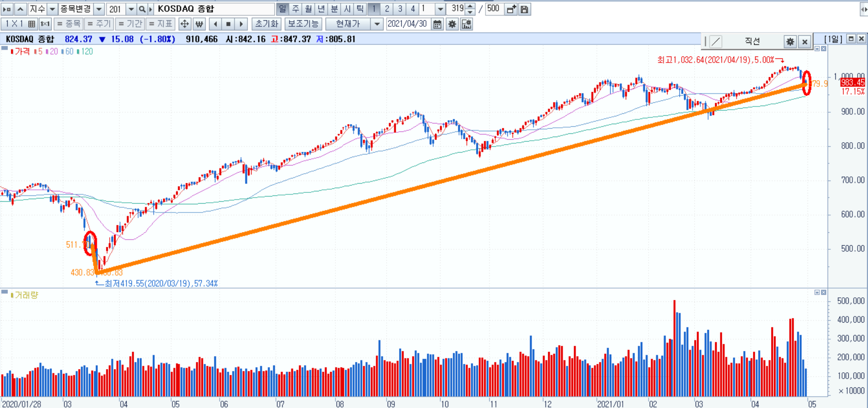The height and width of the screenshot is (408, 868).
Task: Click the small arrow before KOSDAQ 종합
Action: point(151,9)
